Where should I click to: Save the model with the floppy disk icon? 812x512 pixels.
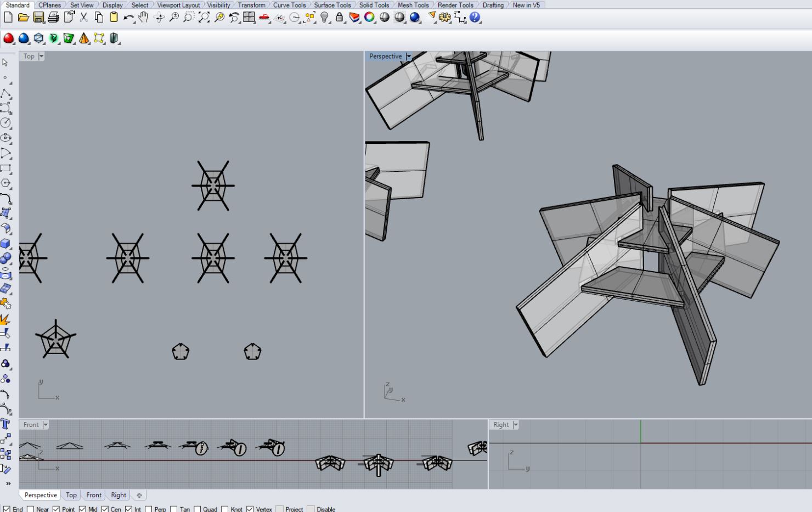click(x=38, y=18)
